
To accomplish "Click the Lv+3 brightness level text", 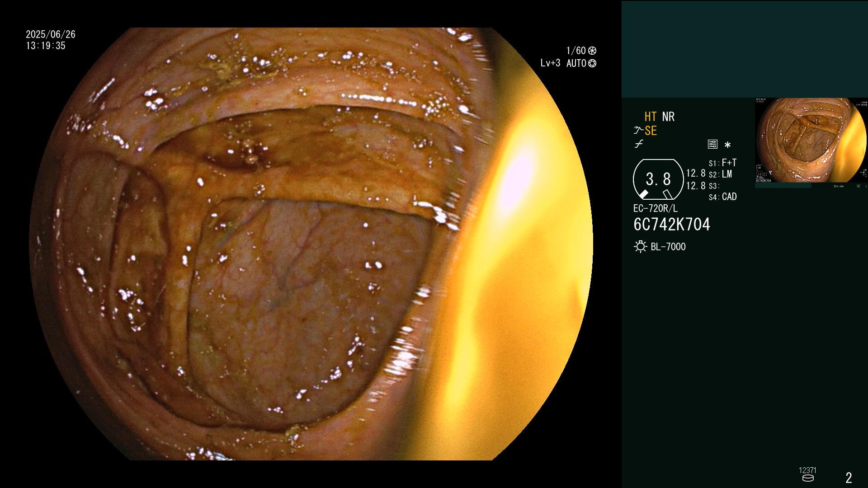I will (550, 63).
